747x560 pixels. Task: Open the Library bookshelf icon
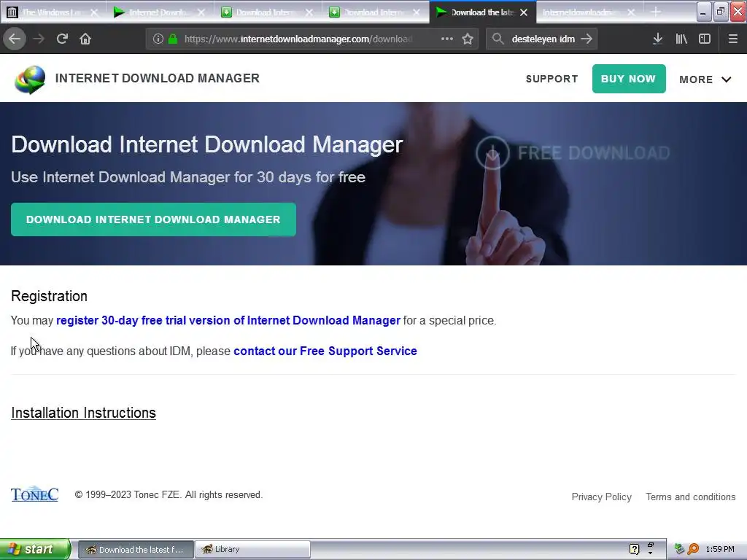point(681,39)
